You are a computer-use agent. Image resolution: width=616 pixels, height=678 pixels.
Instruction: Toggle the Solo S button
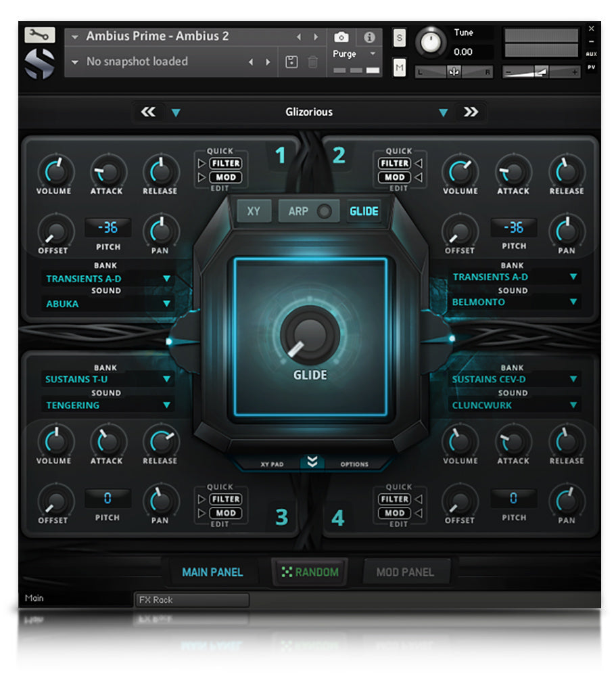tap(400, 38)
